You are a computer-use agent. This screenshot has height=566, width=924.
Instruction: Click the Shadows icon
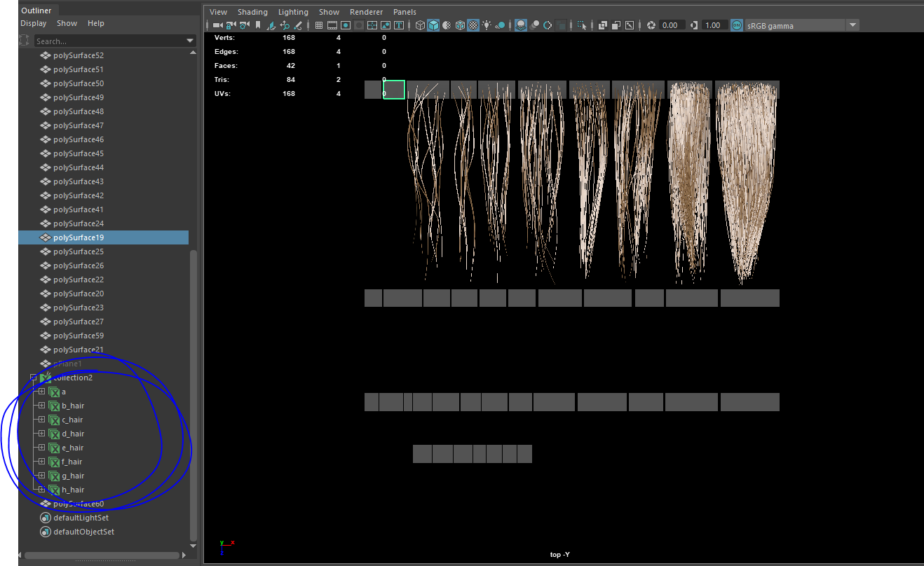coord(500,25)
